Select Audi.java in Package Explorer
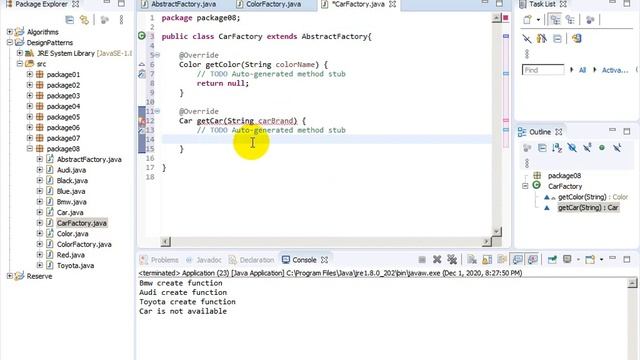The height and width of the screenshot is (360, 640). click(x=71, y=170)
